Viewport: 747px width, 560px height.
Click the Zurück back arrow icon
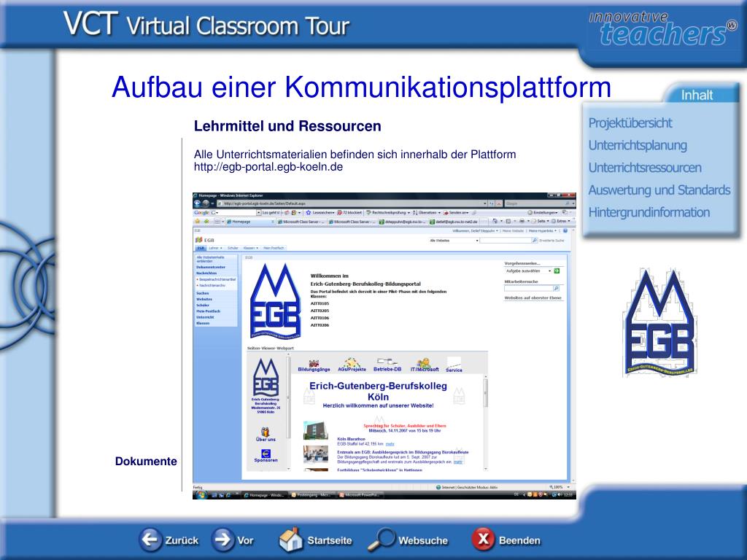click(x=150, y=540)
